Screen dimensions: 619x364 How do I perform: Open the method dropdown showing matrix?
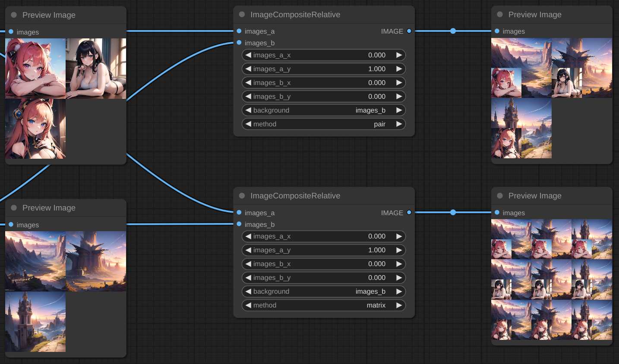coord(323,305)
